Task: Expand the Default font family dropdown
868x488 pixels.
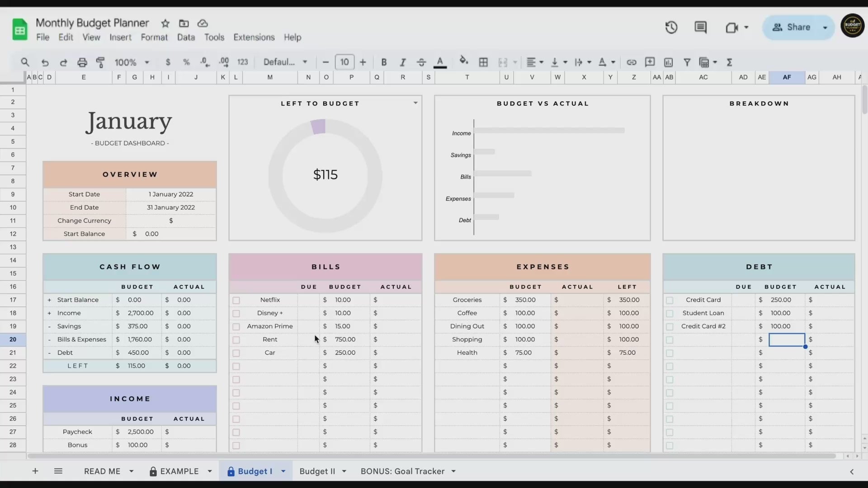Action: 285,62
